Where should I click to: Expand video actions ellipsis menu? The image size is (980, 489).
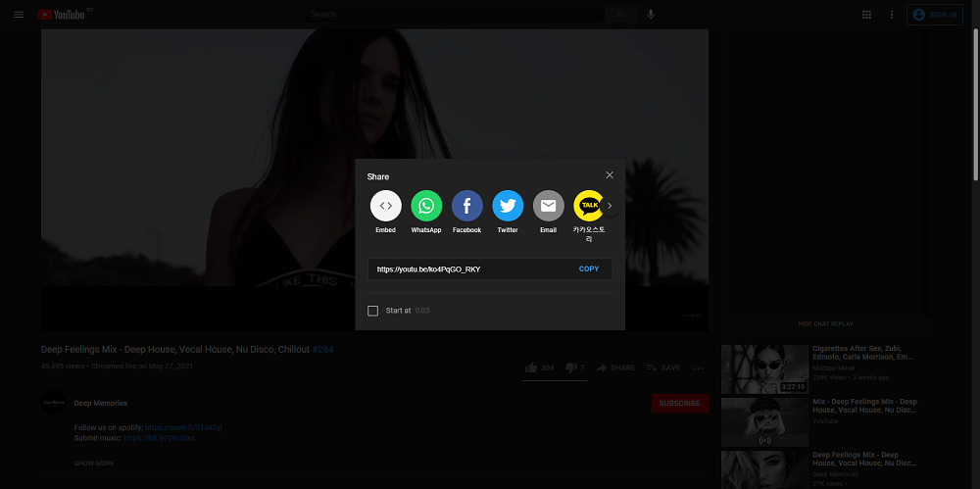click(x=698, y=368)
